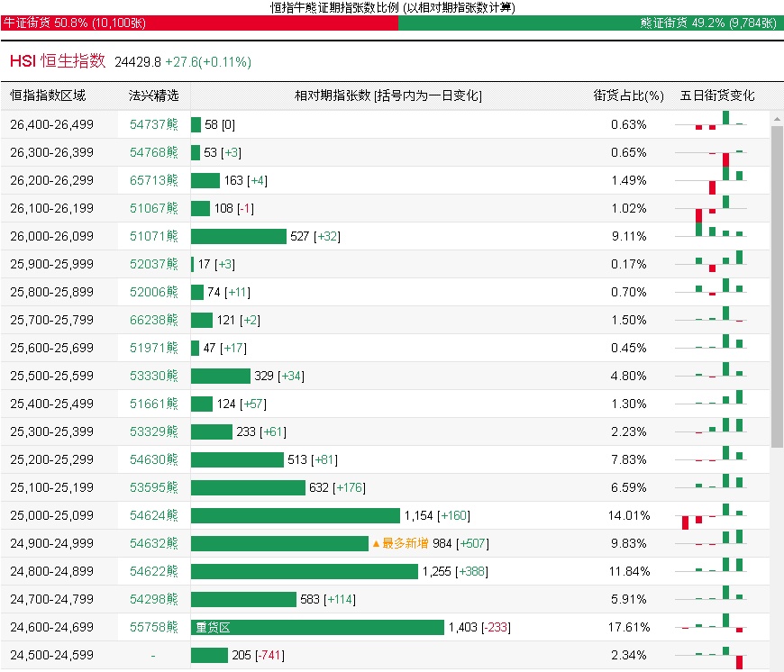Click the 66238熊 certificate link
This screenshot has width=784, height=672.
[x=154, y=321]
